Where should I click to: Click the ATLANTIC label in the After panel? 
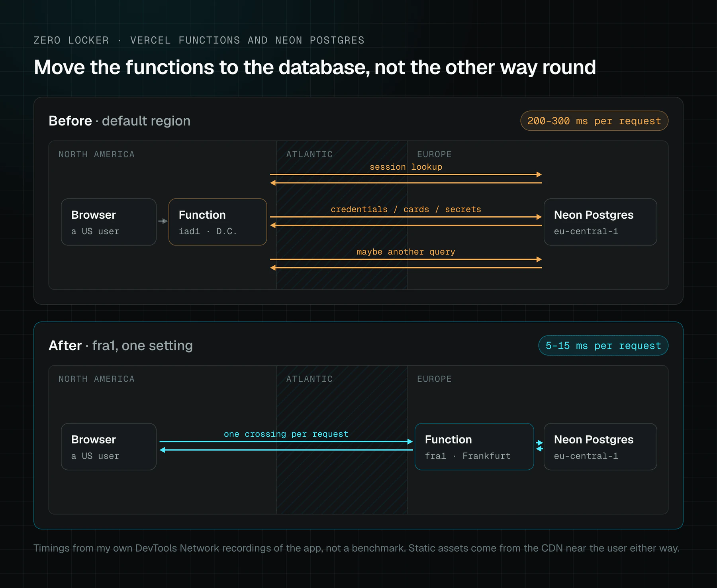coord(310,379)
